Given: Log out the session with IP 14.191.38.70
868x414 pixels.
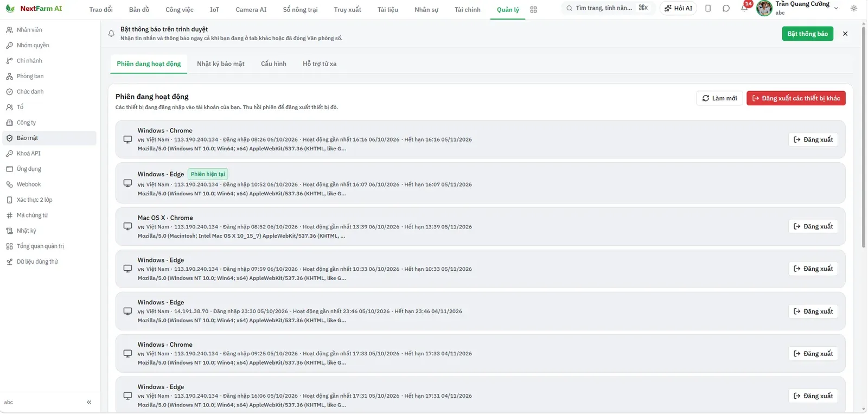Looking at the screenshot, I should coord(813,311).
